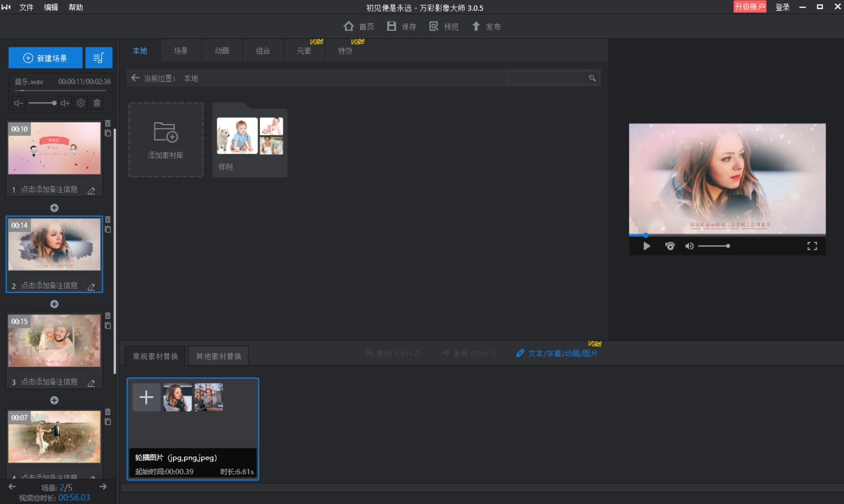Image resolution: width=844 pixels, height=504 pixels.
Task: Switch to the 场景 tab
Action: pos(181,51)
